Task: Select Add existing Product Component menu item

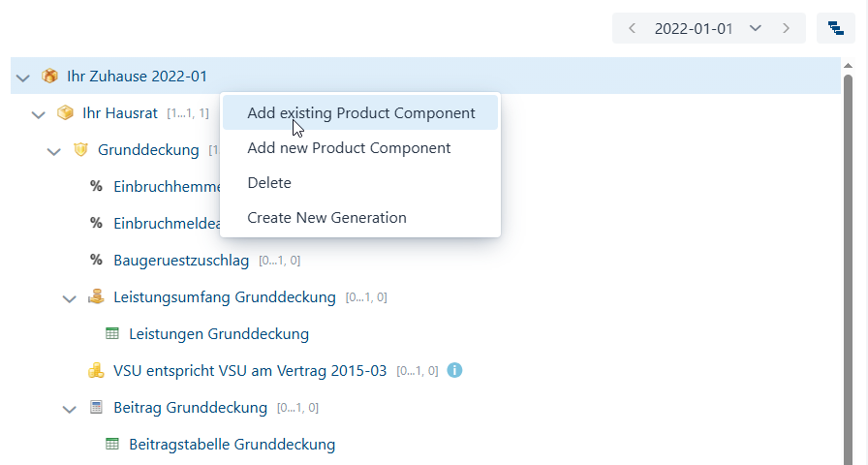Action: (360, 113)
